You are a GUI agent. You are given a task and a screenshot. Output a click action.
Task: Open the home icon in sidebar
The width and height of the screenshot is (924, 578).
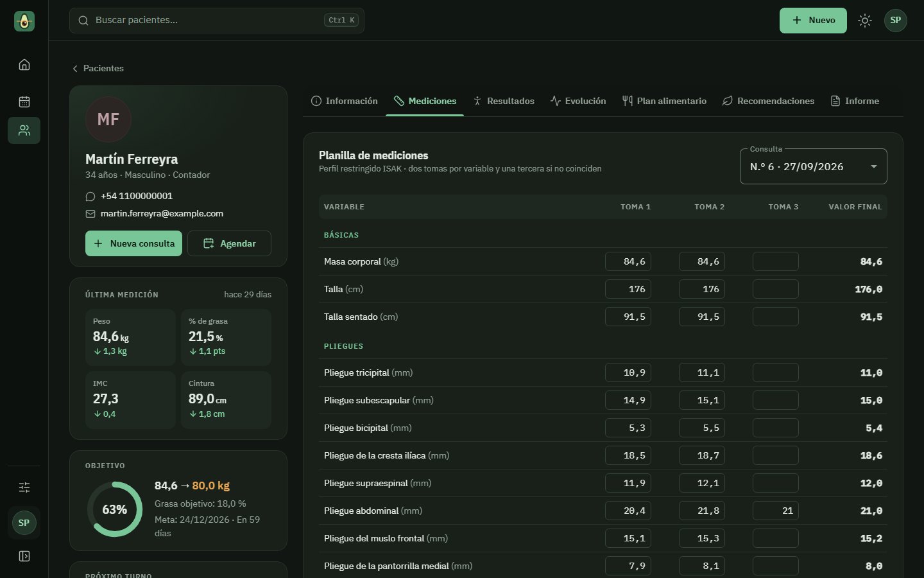point(24,65)
